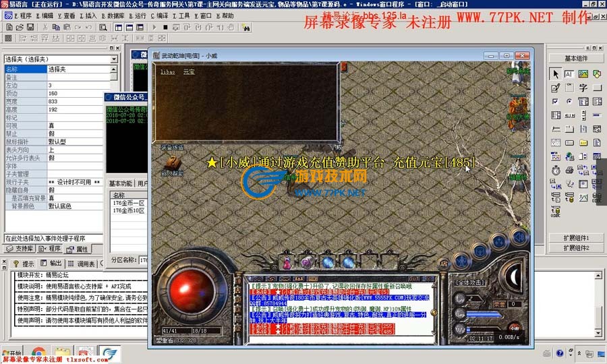
Task: Use the purple scroll in game slot 2
Action: (x=308, y=263)
